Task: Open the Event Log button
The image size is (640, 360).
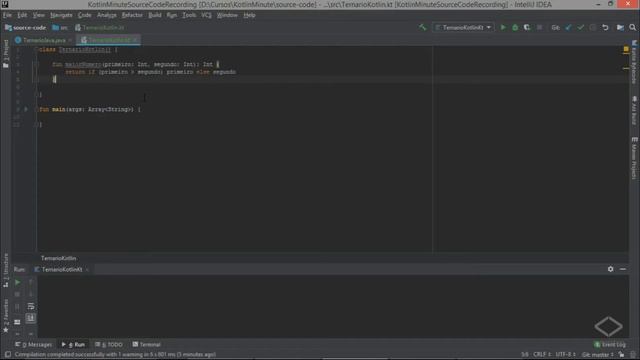Action: click(610, 345)
